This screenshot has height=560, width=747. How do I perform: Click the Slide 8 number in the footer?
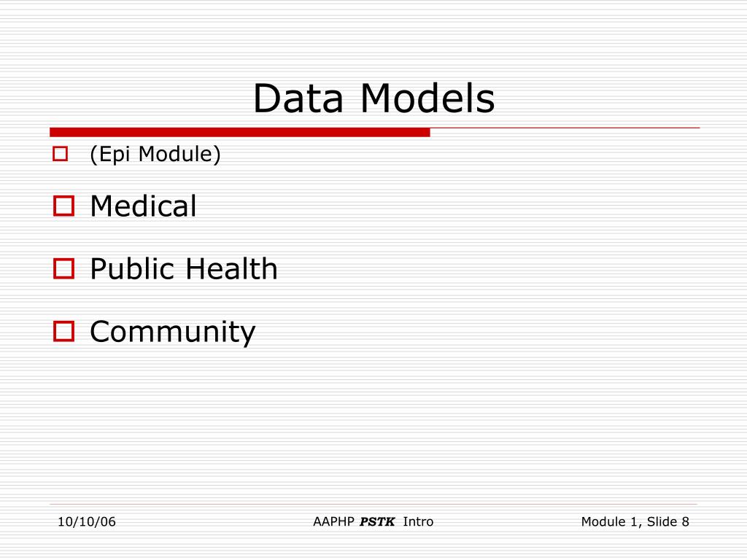pyautogui.click(x=668, y=522)
